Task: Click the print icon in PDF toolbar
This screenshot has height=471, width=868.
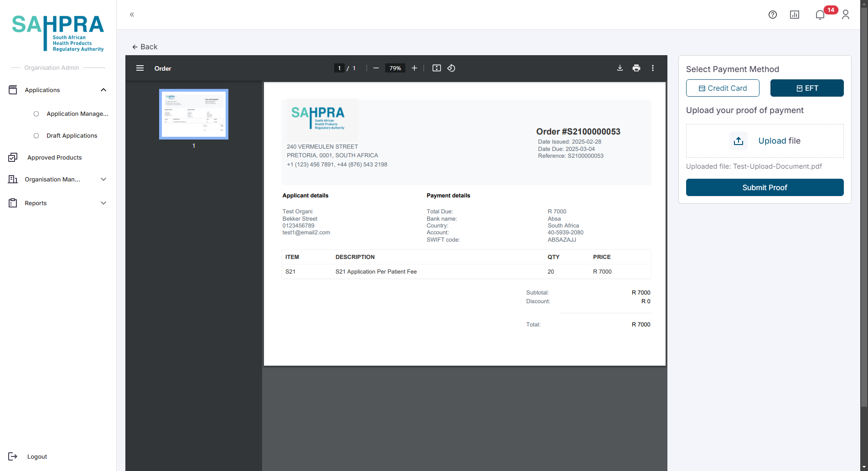Action: [636, 68]
